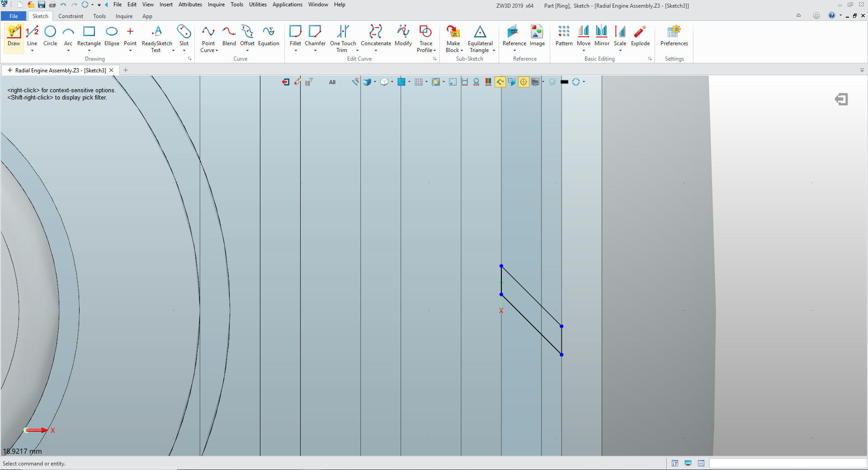Open the Fillet dropdown arrow
Screen dimensions: 868x470
click(x=296, y=51)
